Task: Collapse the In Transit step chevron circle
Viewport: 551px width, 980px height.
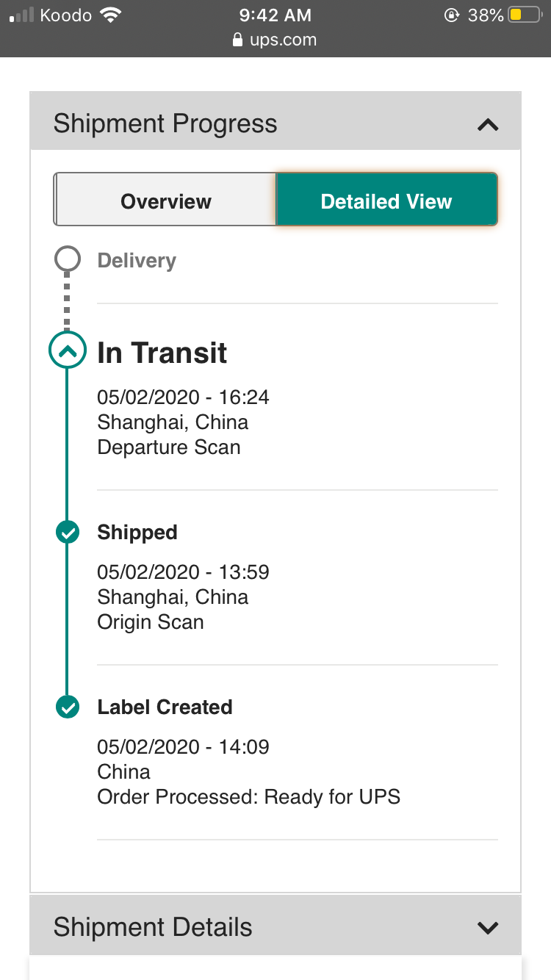Action: pyautogui.click(x=67, y=351)
